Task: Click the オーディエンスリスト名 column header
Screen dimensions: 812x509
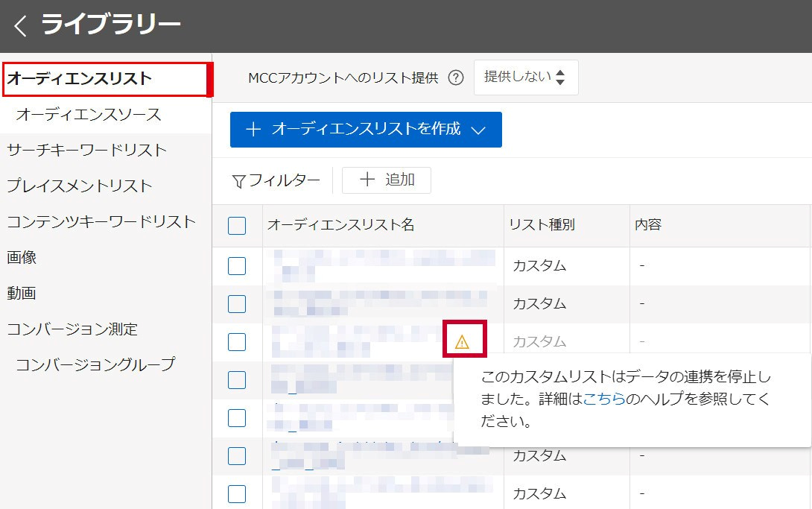Action: click(x=340, y=225)
